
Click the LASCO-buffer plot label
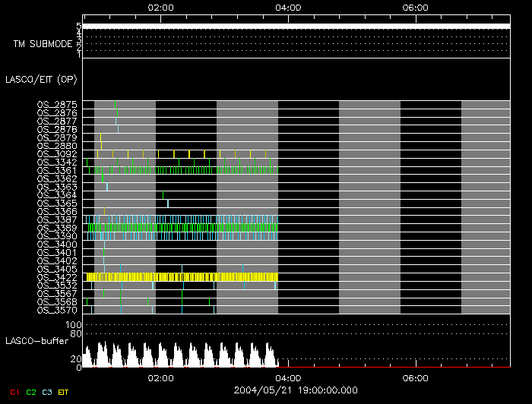pyautogui.click(x=36, y=341)
